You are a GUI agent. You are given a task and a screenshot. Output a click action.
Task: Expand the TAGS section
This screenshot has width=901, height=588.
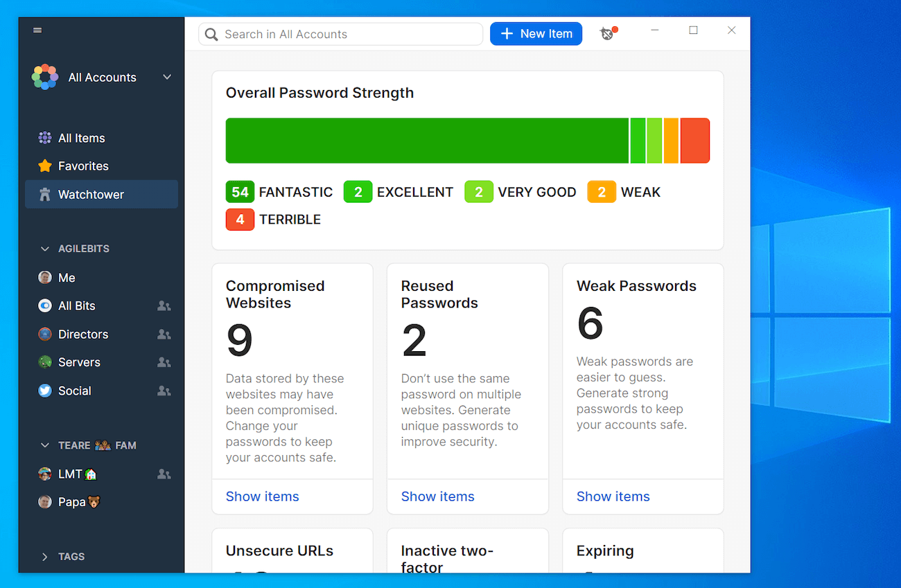click(x=46, y=556)
